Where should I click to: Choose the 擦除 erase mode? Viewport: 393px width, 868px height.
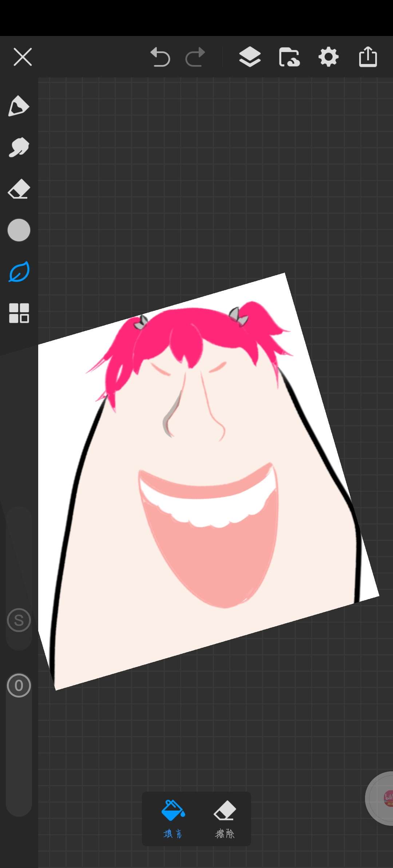pos(225,819)
